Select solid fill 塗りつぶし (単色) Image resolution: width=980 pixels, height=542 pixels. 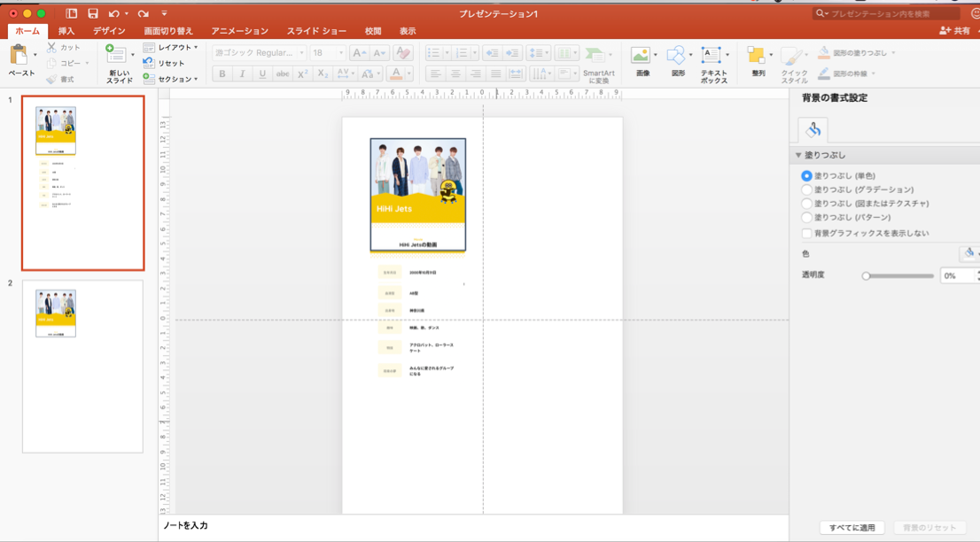[x=806, y=176]
